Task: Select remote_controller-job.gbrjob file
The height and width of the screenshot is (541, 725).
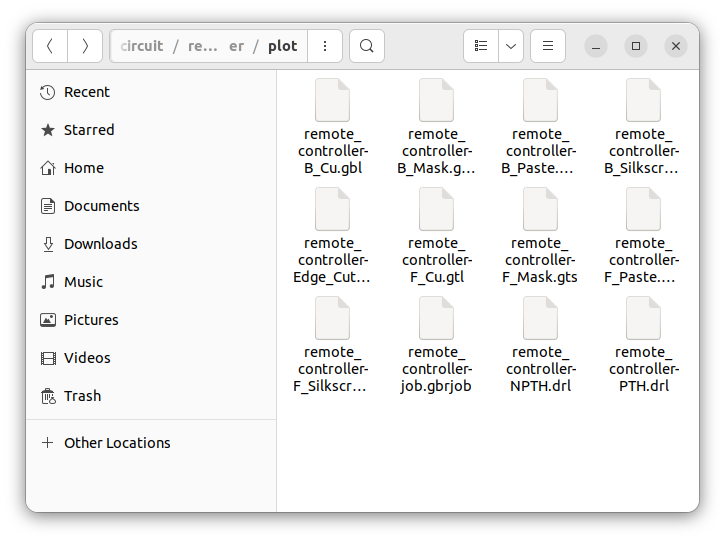Action: [x=436, y=345]
